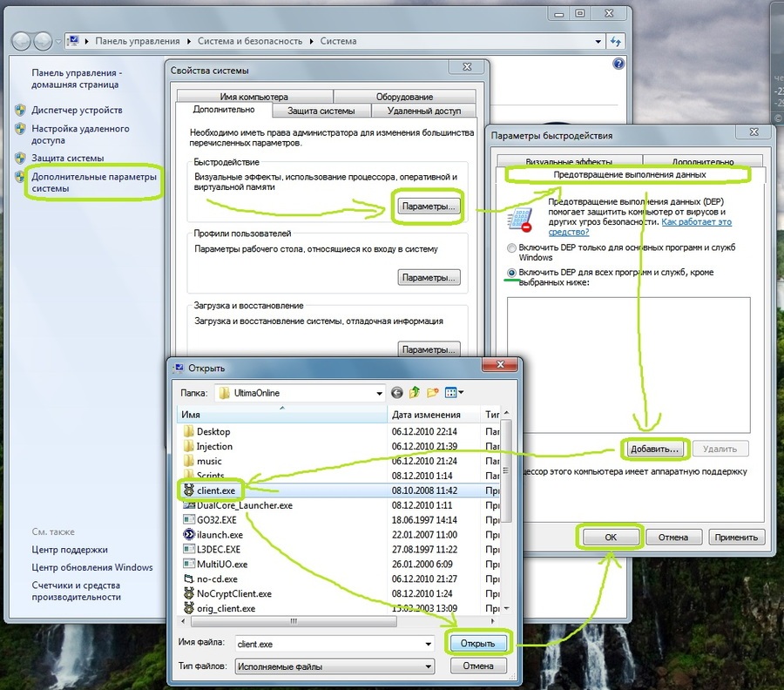
Task: Select the ilaunch.exe file icon
Action: [x=188, y=534]
